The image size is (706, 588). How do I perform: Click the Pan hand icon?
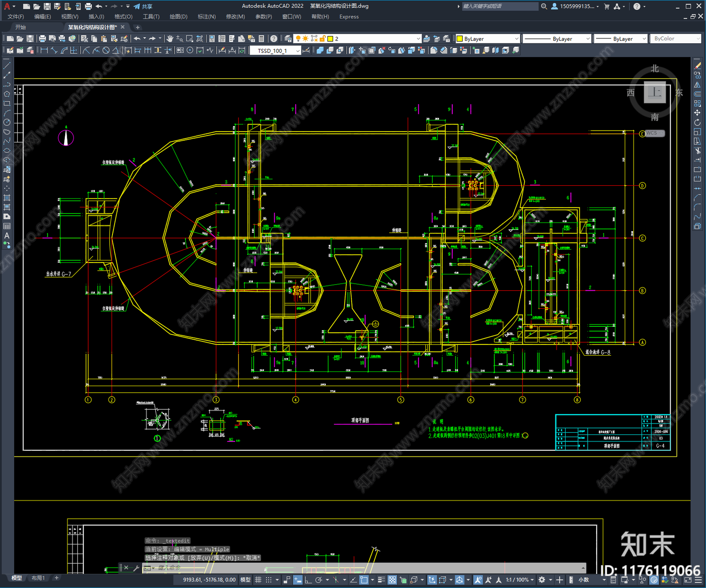tap(170, 39)
